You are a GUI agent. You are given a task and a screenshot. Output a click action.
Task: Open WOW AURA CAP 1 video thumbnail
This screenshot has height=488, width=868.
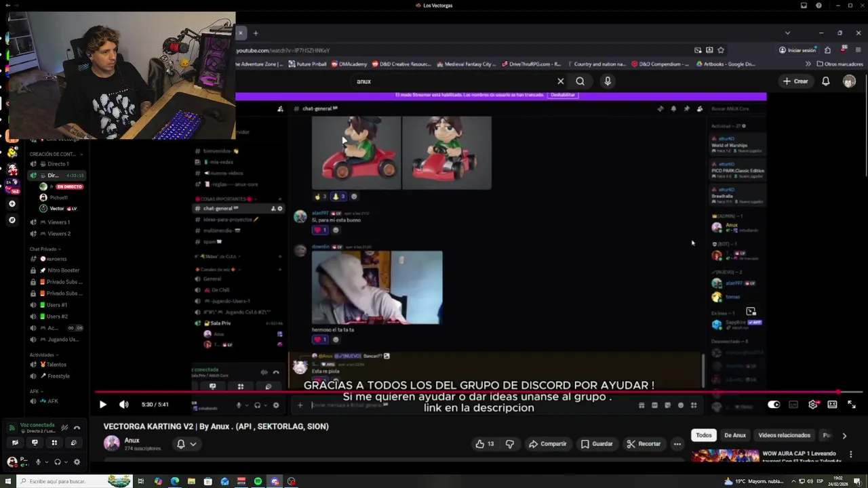pos(725,455)
